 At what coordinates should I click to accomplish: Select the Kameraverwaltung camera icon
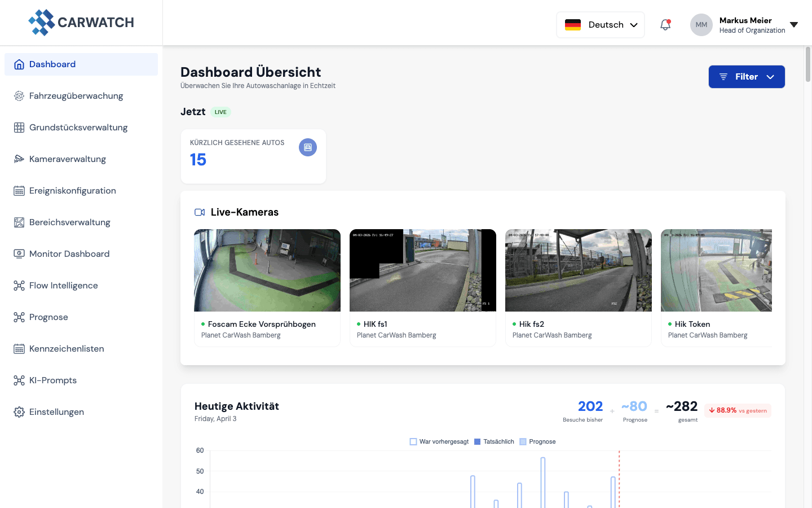pyautogui.click(x=19, y=159)
